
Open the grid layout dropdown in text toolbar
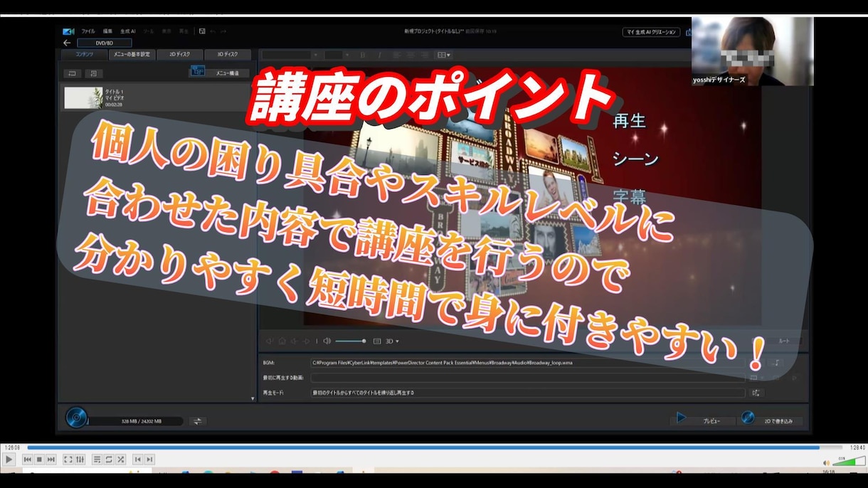click(443, 55)
